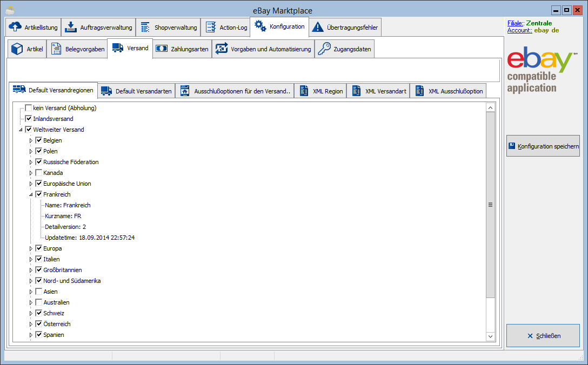Screen dimensions: 588x365
Task: Collapse the Weltweiter Versand tree node
Action: click(21, 130)
